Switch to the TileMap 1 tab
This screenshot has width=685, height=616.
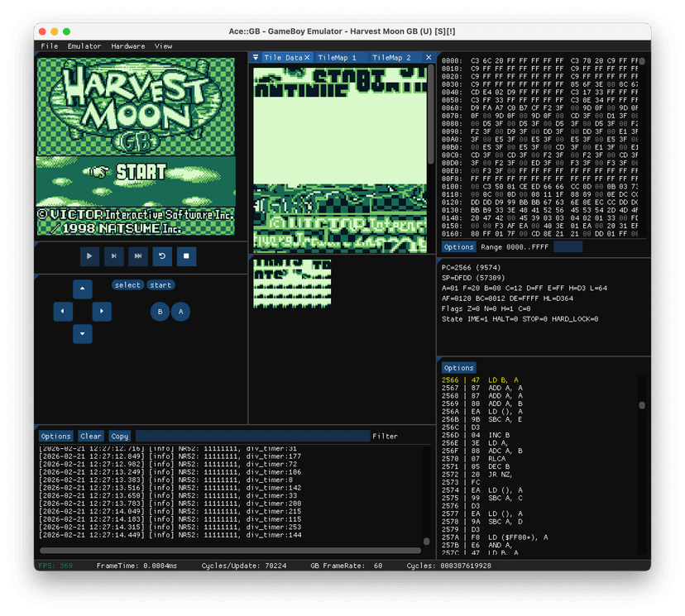coord(337,58)
